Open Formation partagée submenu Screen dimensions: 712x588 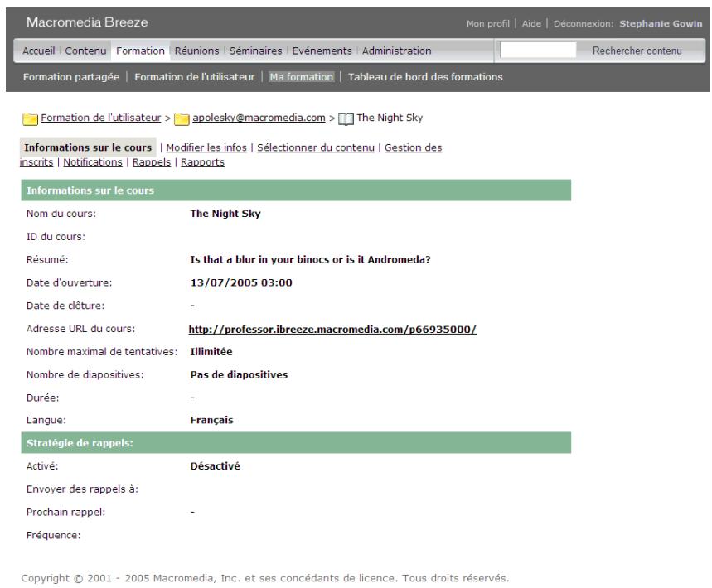click(71, 77)
